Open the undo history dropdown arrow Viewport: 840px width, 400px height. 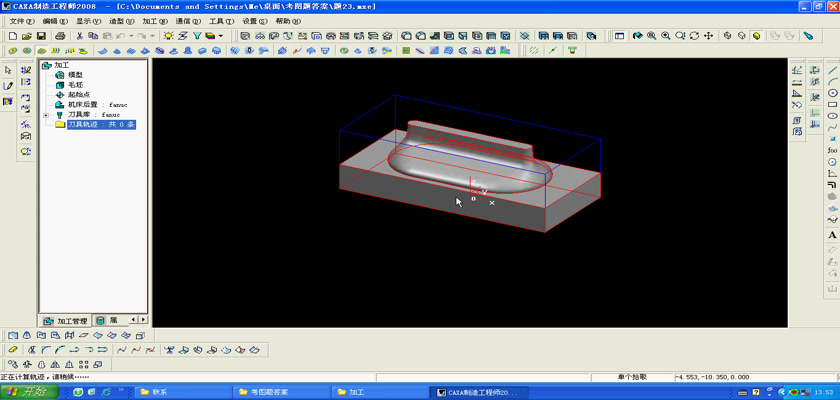click(131, 36)
